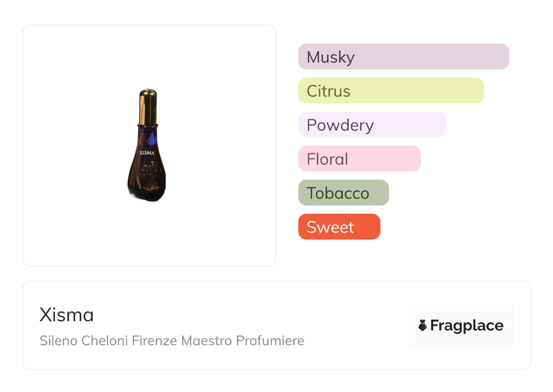This screenshot has width=553, height=392.
Task: Open the Fragplace wordmark text
Action: click(x=467, y=326)
